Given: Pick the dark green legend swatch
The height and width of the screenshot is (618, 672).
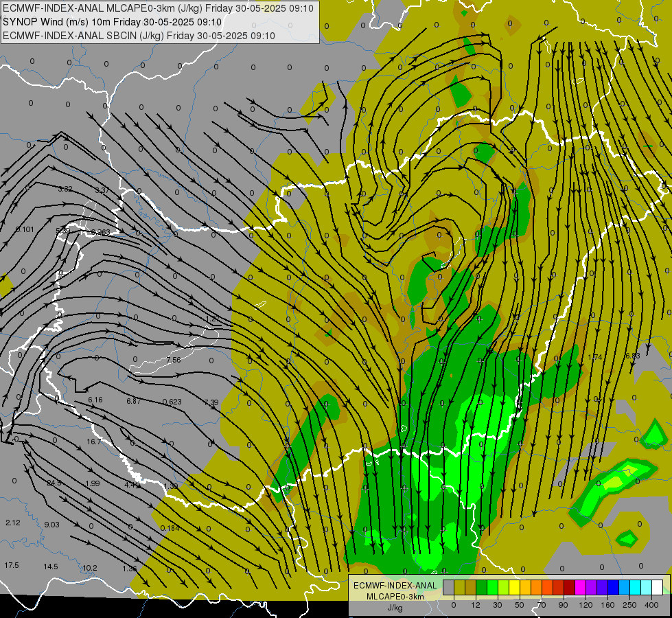Looking at the screenshot, I should (481, 587).
